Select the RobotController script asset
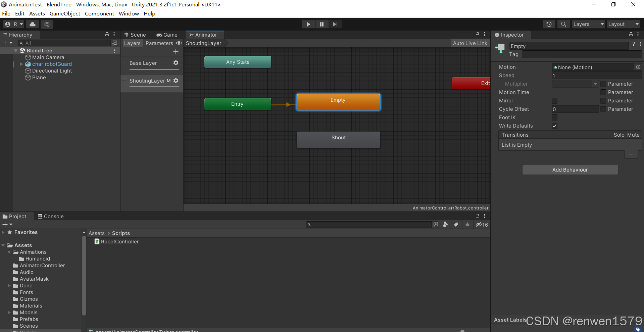 click(x=116, y=242)
